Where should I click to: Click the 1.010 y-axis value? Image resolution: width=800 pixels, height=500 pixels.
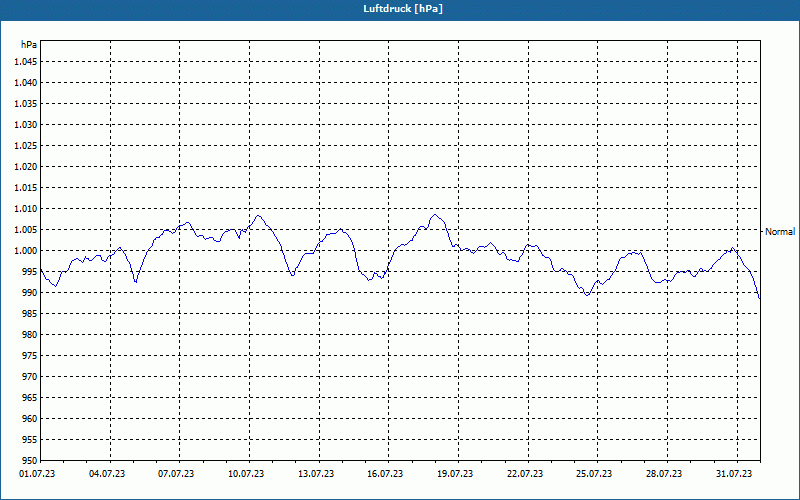[25, 209]
